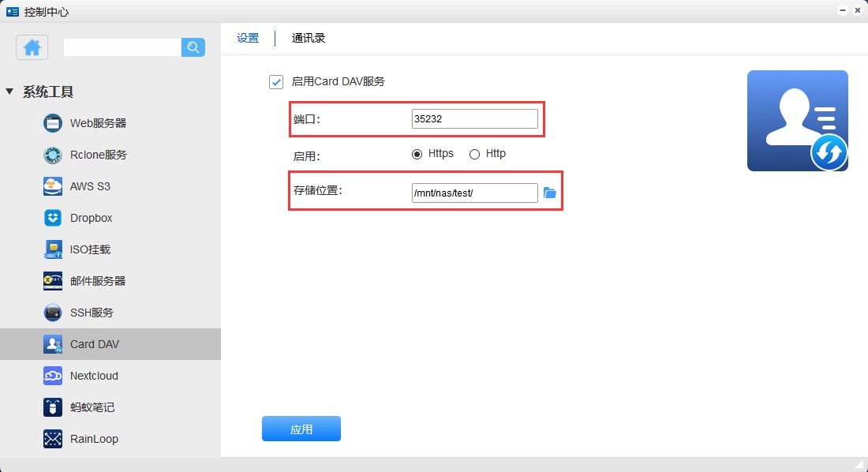The height and width of the screenshot is (472, 868).
Task: Click the 应用 apply button
Action: click(301, 429)
